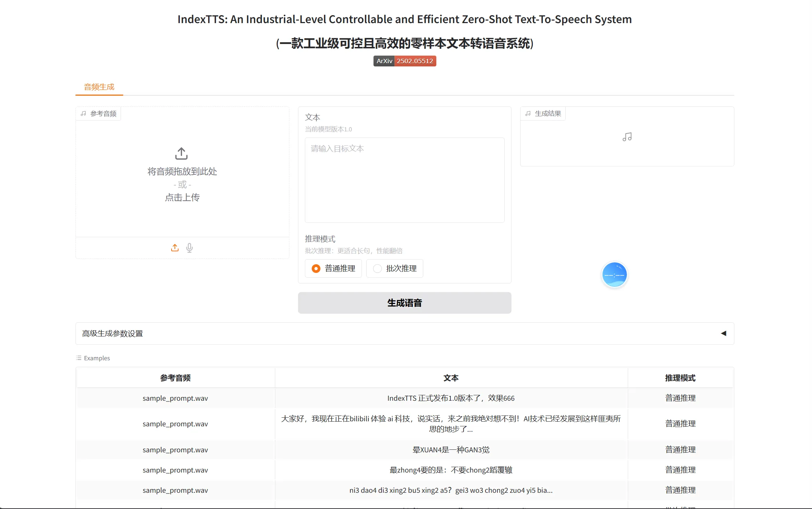Click the floating blue circular timer widget
Image resolution: width=812 pixels, height=509 pixels.
[x=614, y=275]
